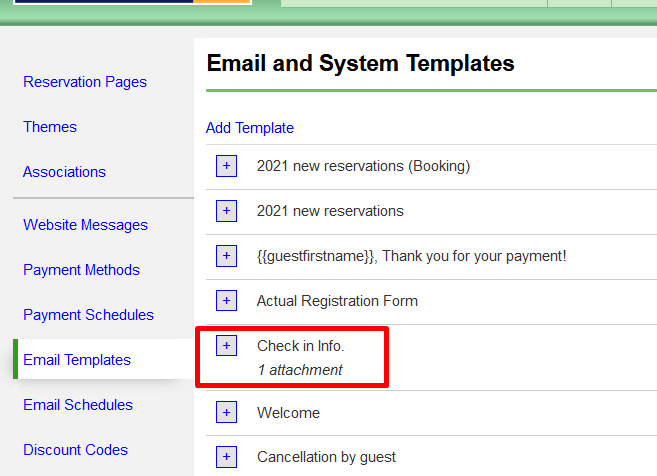Expand the Cancellation by guest template
The width and height of the screenshot is (657, 476).
(x=227, y=457)
